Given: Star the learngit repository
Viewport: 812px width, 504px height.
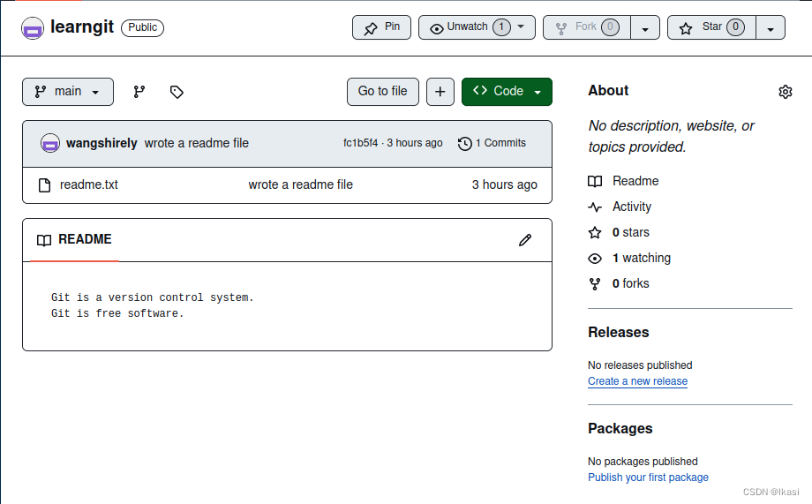Looking at the screenshot, I should coord(711,27).
